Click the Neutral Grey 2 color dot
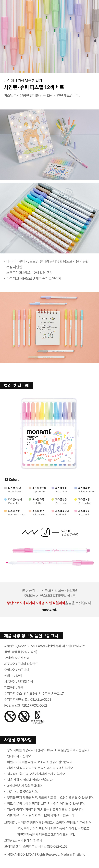The width and height of the screenshot is (99, 868). tap(5, 488)
